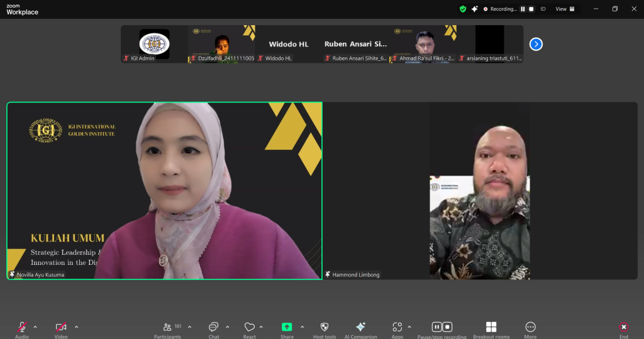Click muted mic icon on Widodo HL label
This screenshot has height=339, width=644.
(x=260, y=58)
